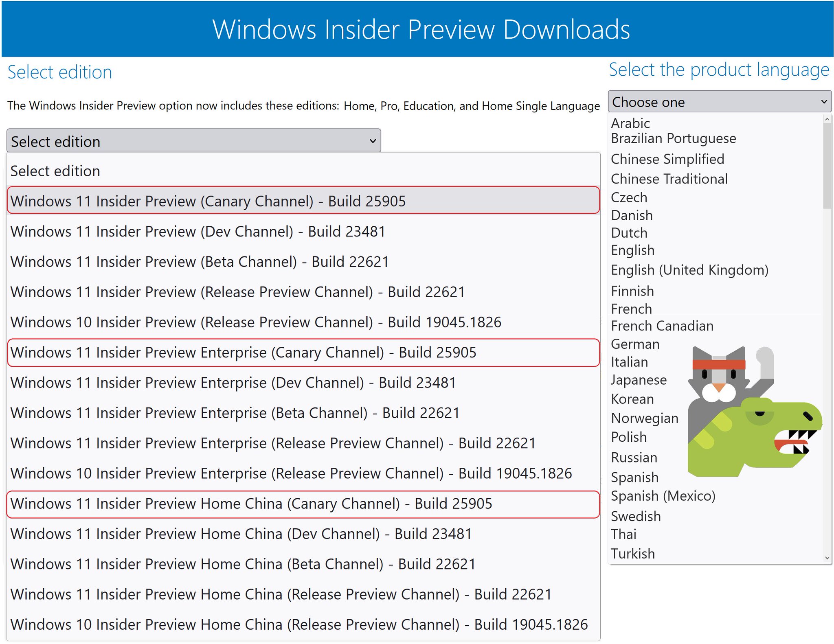Pick Finnish in the language list
Screen dimensions: 834x644
632,291
